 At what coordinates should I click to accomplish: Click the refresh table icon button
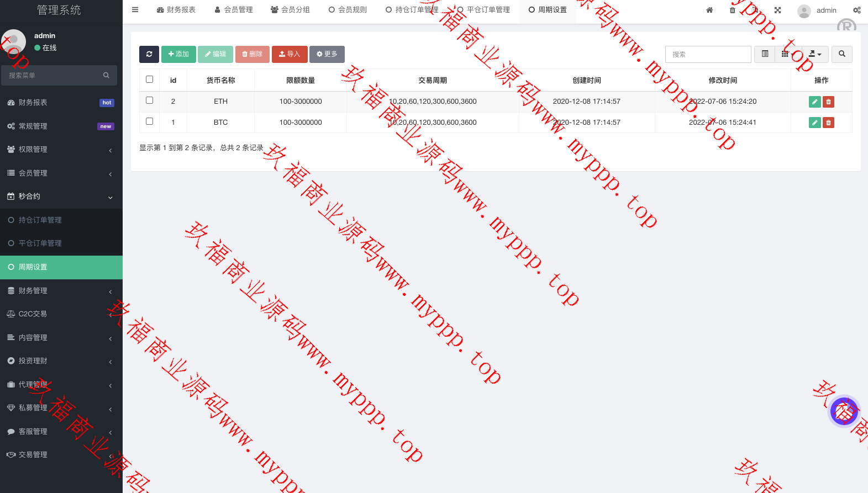pos(149,54)
